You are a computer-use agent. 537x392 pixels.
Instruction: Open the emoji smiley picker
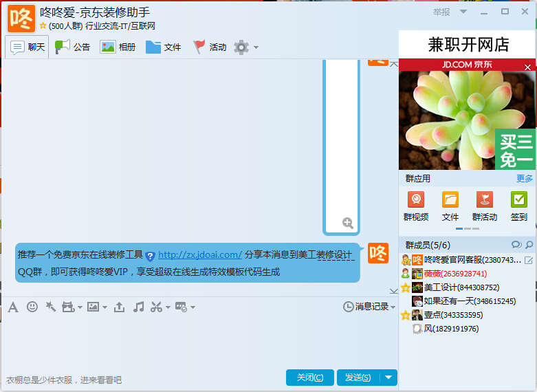coord(32,306)
